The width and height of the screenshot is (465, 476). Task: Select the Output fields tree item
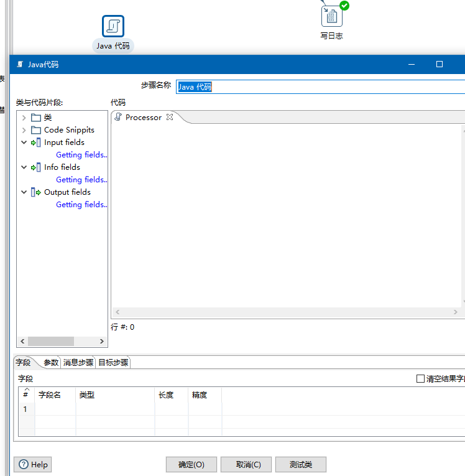pyautogui.click(x=67, y=192)
